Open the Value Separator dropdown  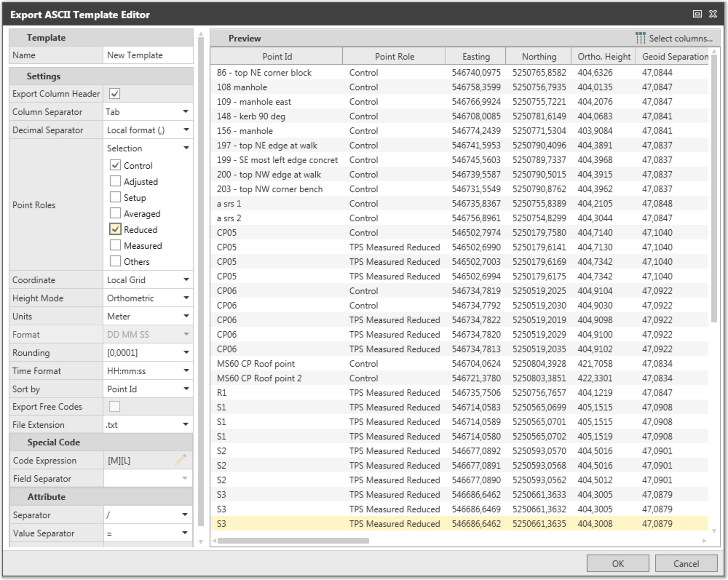pos(185,533)
